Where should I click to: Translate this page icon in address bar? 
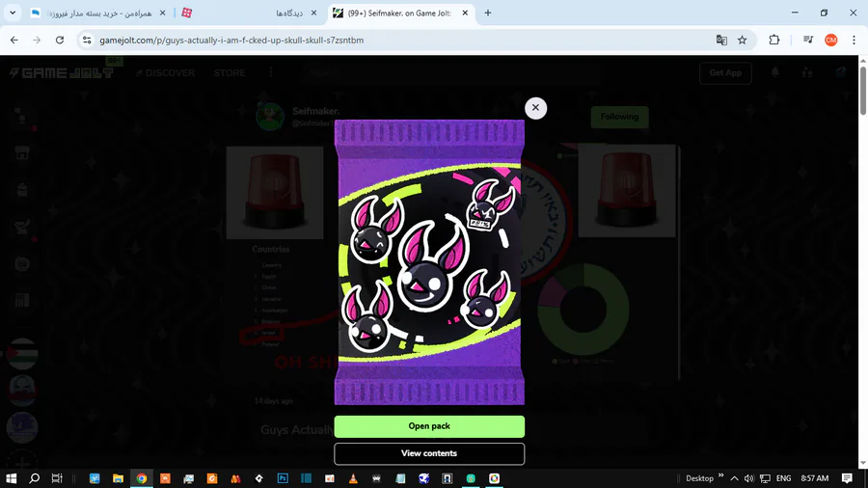pos(721,40)
